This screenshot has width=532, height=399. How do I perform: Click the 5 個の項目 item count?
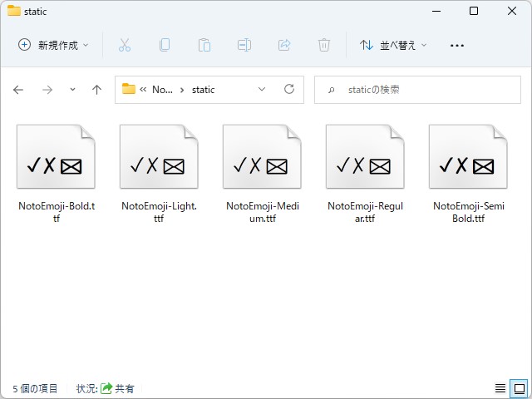(35, 388)
